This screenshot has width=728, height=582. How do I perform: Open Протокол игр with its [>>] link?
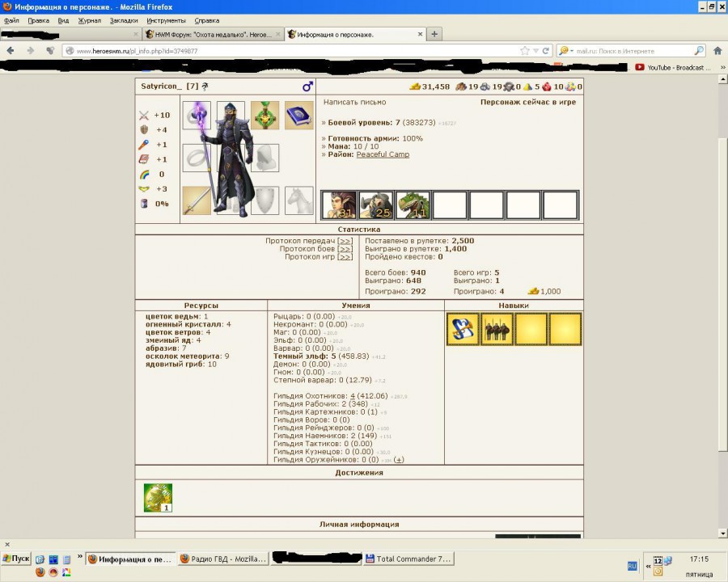345,257
